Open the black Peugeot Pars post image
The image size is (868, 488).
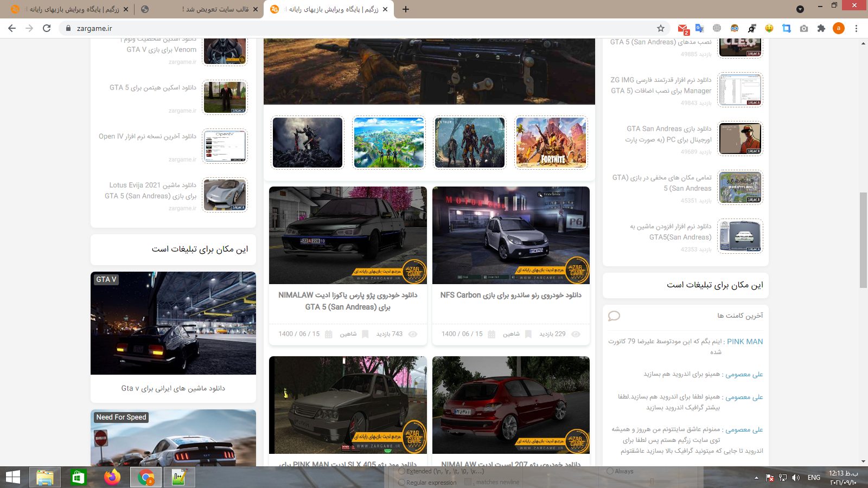pyautogui.click(x=348, y=235)
